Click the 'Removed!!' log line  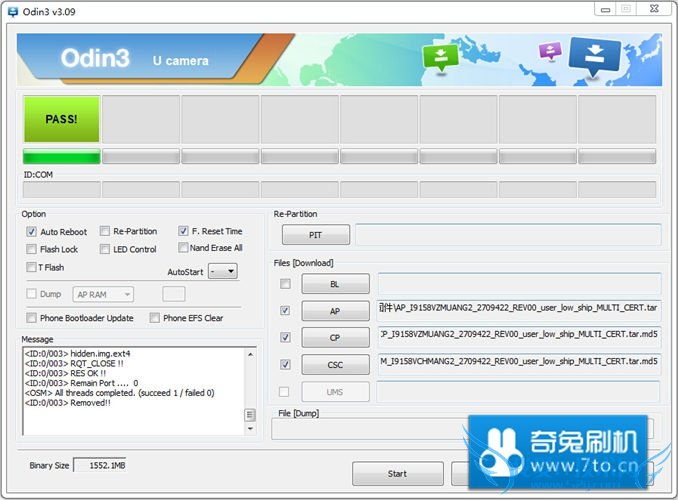coord(68,403)
